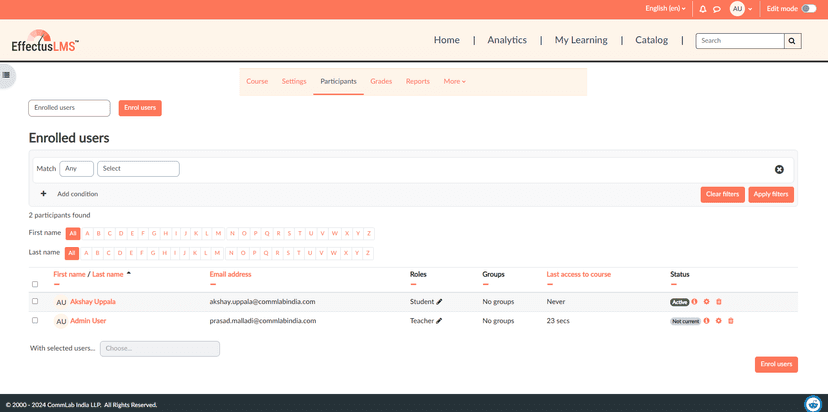Select All in the First name filter
The width and height of the screenshot is (828, 412).
(73, 233)
